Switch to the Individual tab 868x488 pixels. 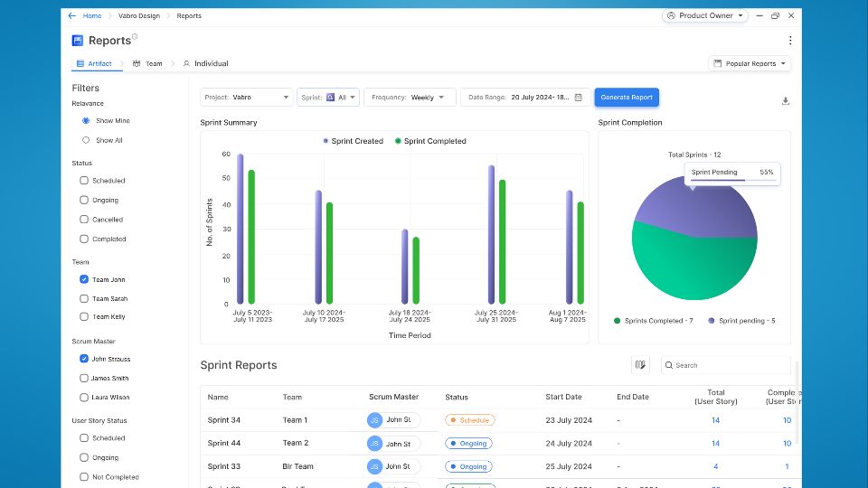coord(205,63)
